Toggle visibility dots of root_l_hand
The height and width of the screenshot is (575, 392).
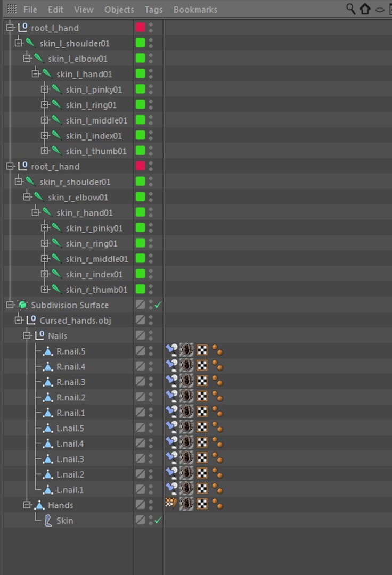click(151, 28)
